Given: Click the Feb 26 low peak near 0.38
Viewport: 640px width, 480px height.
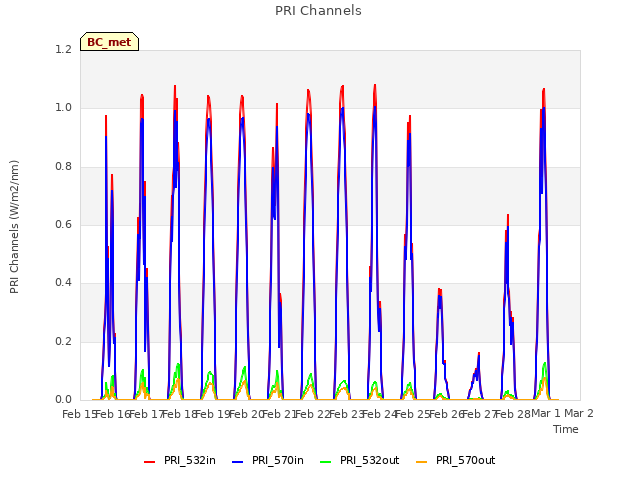Looking at the screenshot, I should [440, 290].
